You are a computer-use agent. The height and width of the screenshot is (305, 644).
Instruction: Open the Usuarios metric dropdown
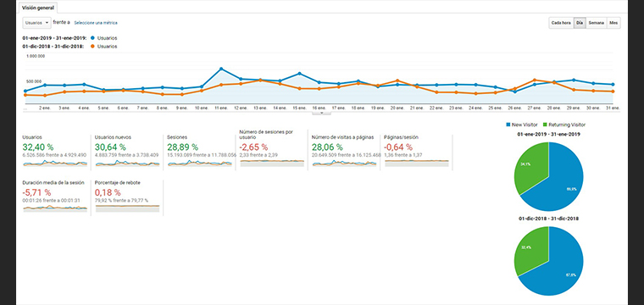click(x=36, y=23)
